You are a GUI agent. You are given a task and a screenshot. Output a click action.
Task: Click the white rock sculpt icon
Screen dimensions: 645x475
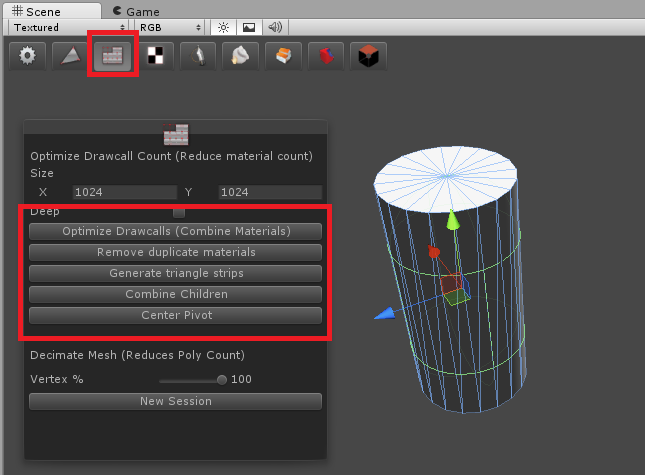pyautogui.click(x=241, y=56)
